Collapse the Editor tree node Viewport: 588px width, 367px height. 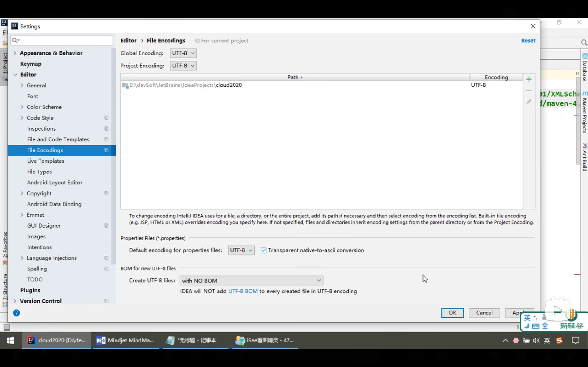(15, 75)
